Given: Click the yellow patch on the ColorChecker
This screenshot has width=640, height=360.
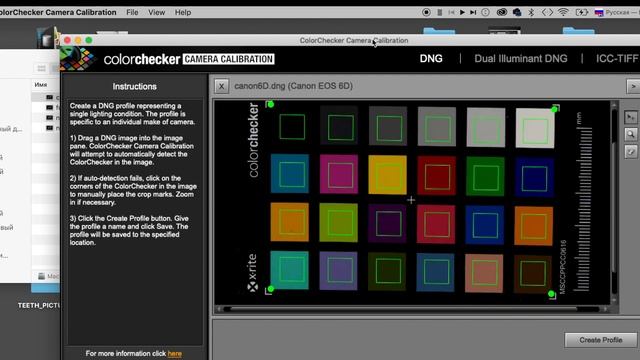Looking at the screenshot, I should (387, 175).
